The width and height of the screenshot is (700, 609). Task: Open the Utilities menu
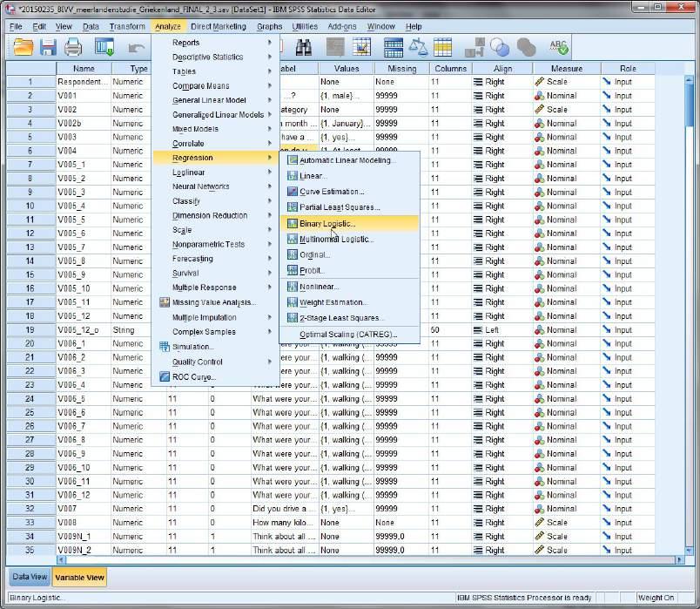click(x=305, y=26)
